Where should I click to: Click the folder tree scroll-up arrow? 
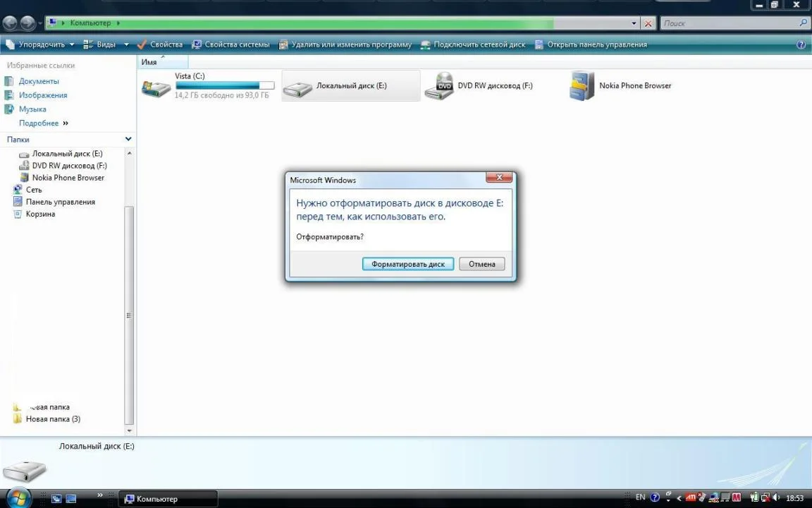click(129, 153)
